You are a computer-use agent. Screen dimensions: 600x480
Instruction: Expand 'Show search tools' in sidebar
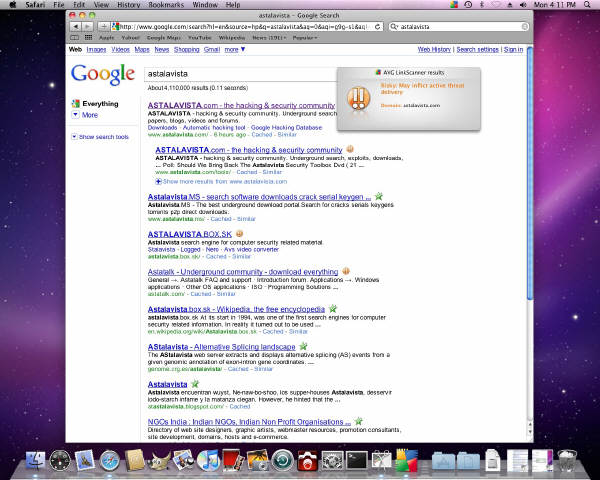[x=100, y=137]
